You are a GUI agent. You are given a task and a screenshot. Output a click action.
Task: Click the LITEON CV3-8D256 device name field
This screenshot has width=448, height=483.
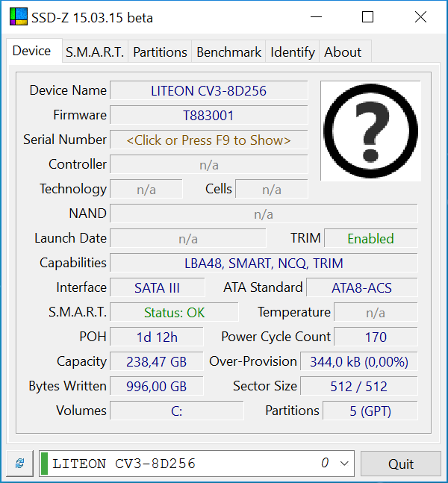click(209, 90)
